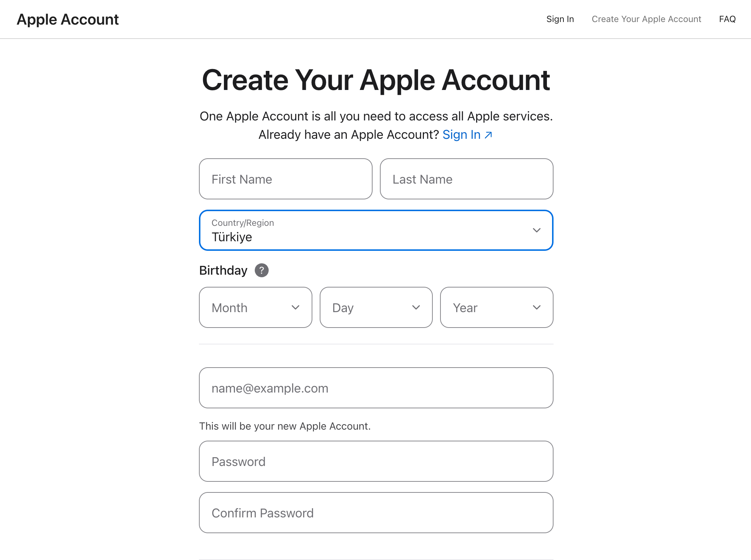
Task: Click the Country/Region chevron arrow
Action: click(537, 230)
